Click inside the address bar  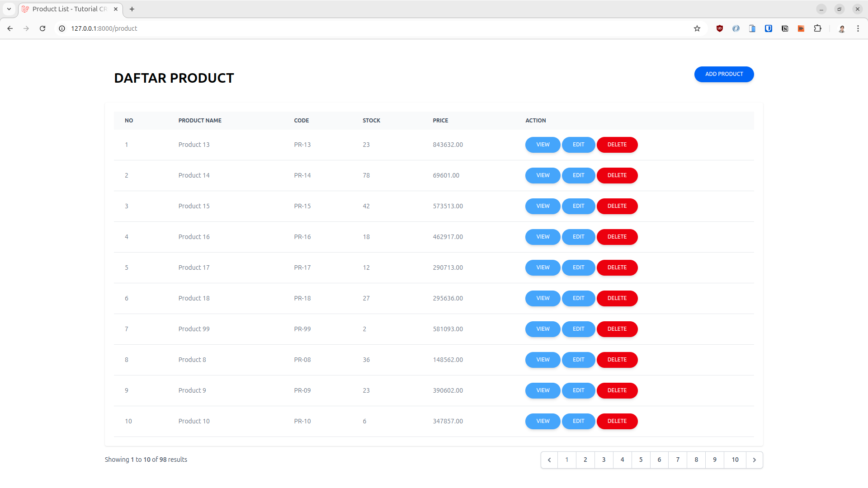point(316,28)
